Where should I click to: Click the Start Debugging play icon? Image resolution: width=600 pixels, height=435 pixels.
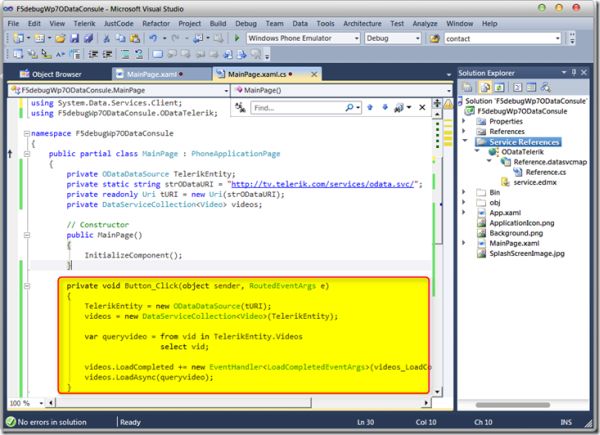[x=237, y=37]
